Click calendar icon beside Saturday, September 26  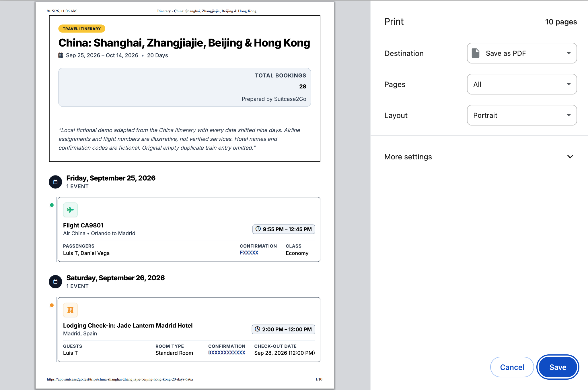(x=55, y=282)
